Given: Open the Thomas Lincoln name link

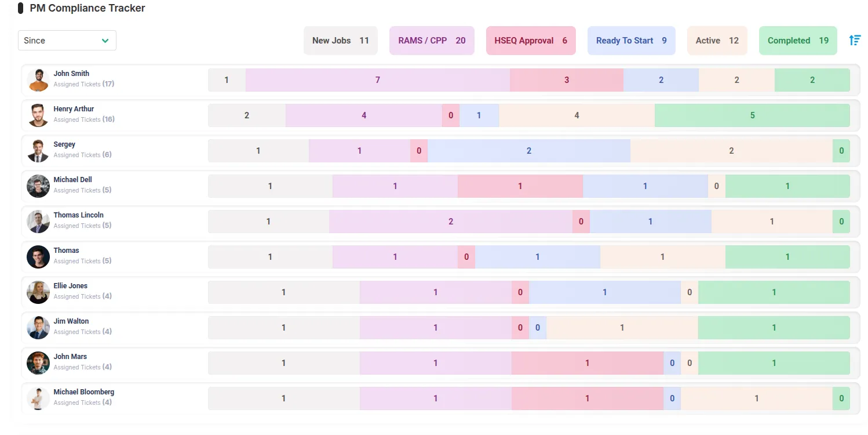Looking at the screenshot, I should coord(79,215).
